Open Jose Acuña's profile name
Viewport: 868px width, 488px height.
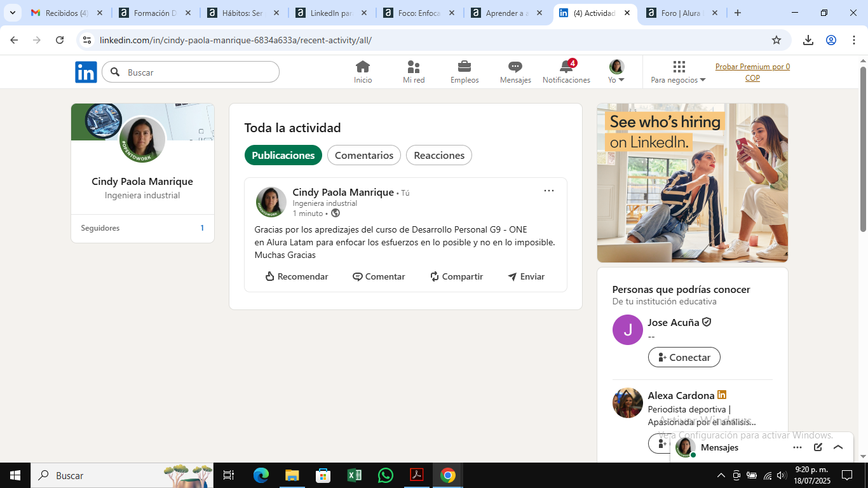tap(674, 322)
